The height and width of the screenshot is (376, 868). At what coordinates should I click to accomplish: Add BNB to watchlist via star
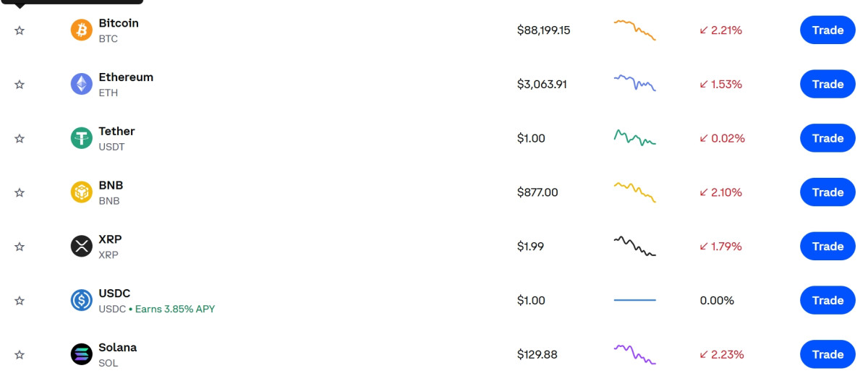point(20,192)
